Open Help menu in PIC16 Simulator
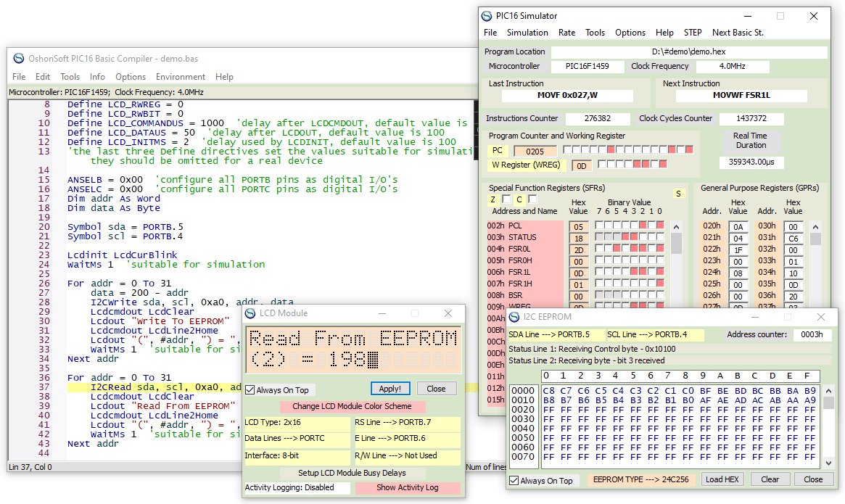This screenshot has width=845, height=504. 664,33
